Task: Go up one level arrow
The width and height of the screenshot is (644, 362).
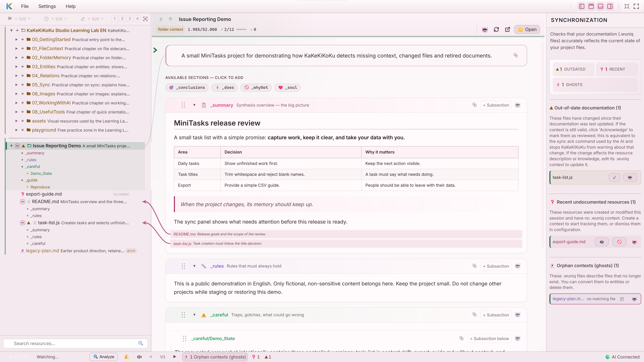Action: (x=171, y=19)
